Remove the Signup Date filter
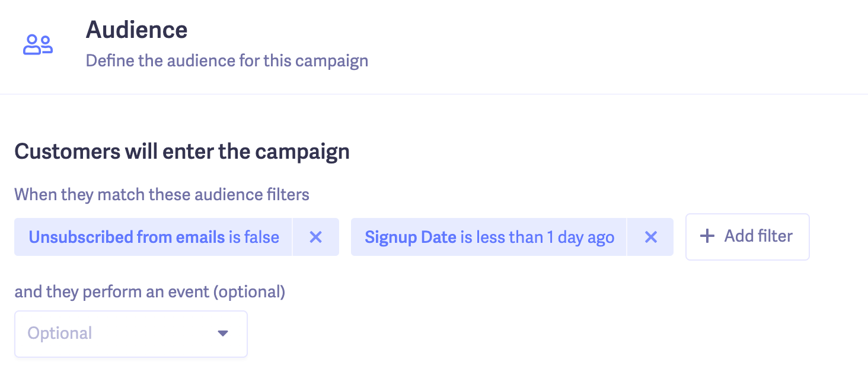The width and height of the screenshot is (868, 385). tap(650, 238)
